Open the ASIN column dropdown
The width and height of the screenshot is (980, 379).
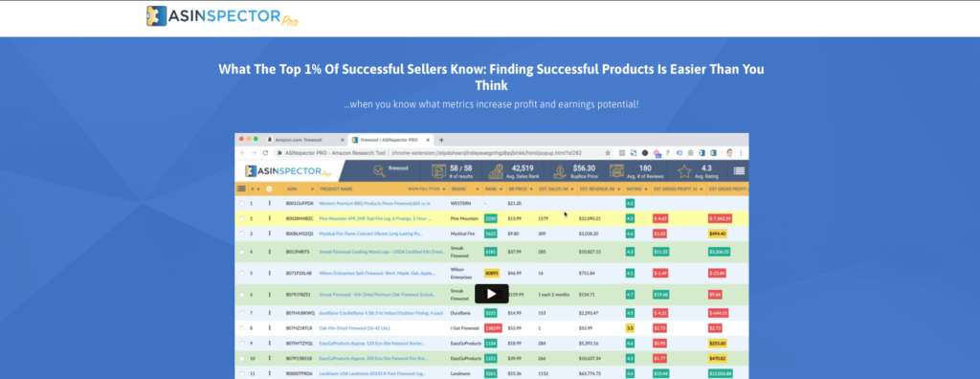tap(313, 189)
